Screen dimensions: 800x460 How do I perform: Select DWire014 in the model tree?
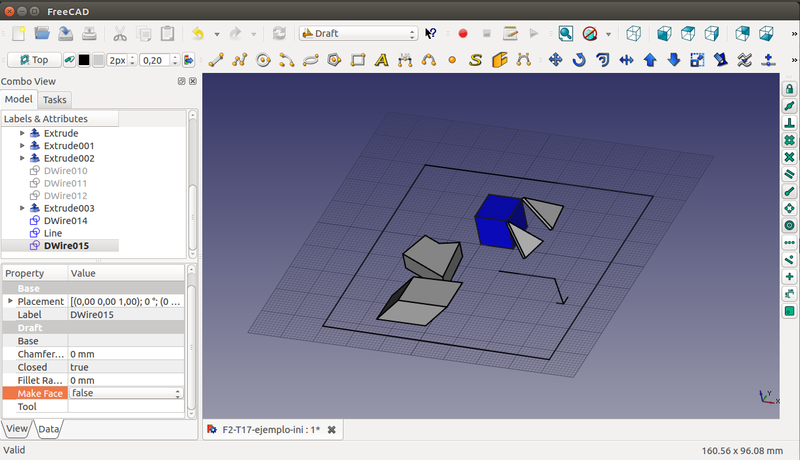pos(65,220)
